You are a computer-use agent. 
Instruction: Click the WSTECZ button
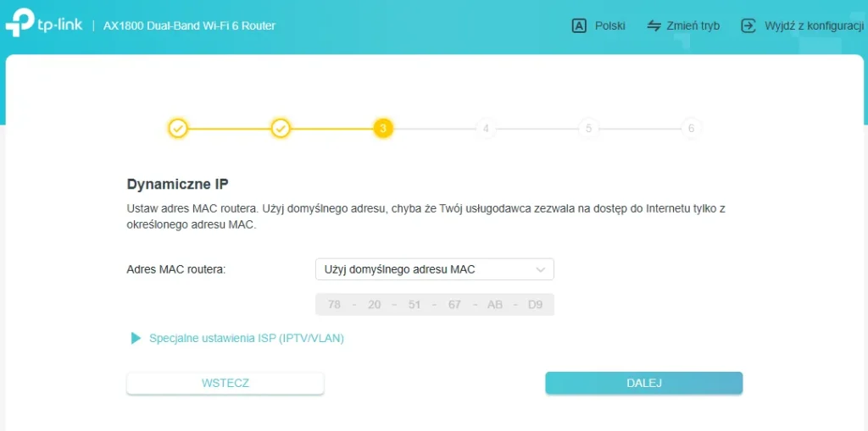pyautogui.click(x=225, y=383)
